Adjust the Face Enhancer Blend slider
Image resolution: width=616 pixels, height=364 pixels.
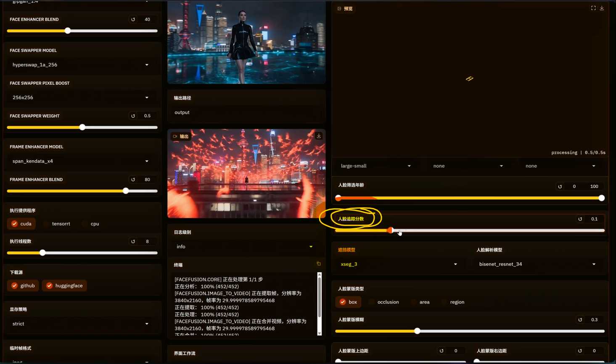tap(82, 31)
